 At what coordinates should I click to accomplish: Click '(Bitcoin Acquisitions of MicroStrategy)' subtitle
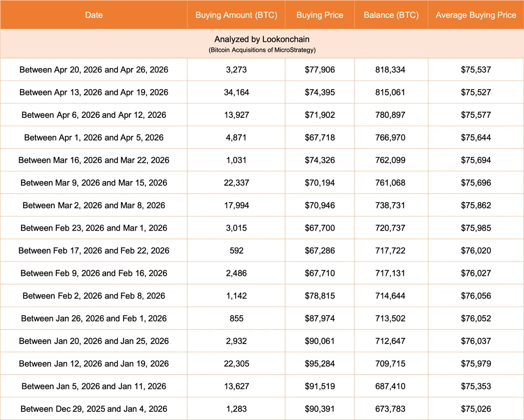pos(262,50)
